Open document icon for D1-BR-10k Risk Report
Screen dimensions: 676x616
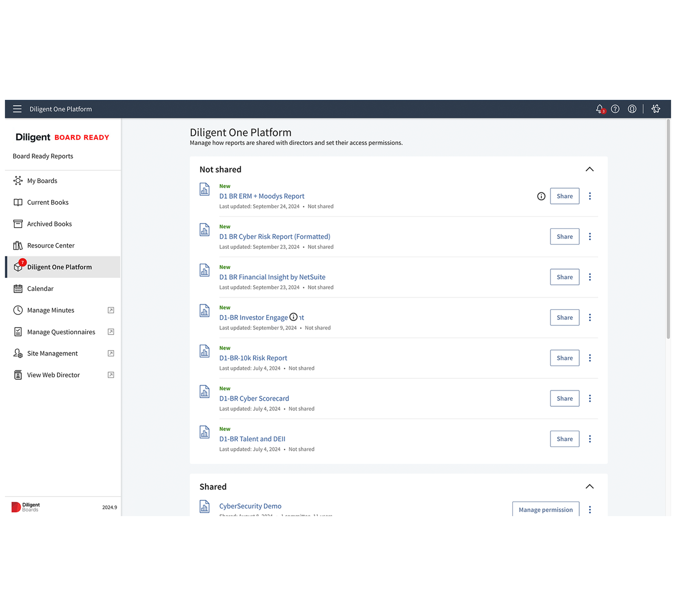click(x=204, y=351)
